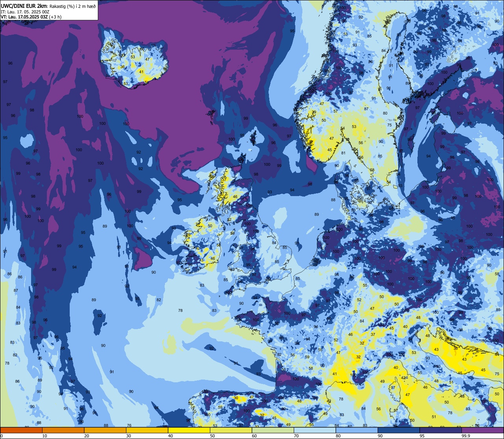Click the 'Rakastig (%) í 2 m hæð' label
Viewport: 504px width, 439px height.
point(72,6)
